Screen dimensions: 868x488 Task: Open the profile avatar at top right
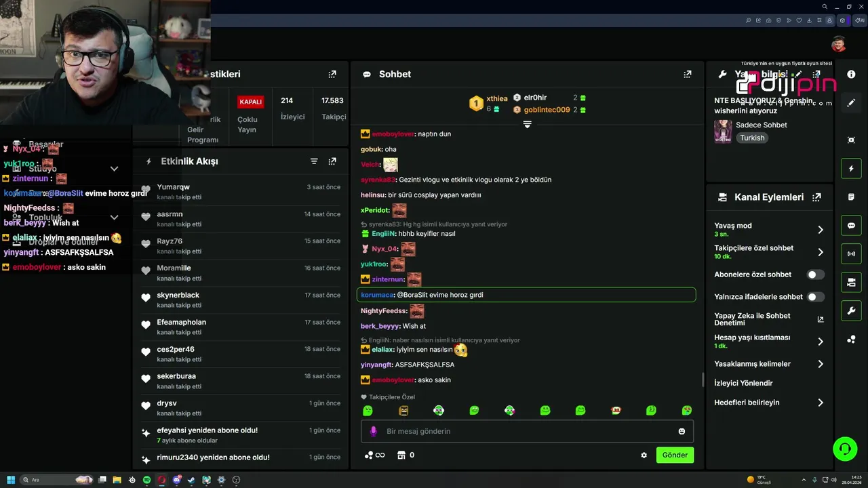click(x=839, y=44)
